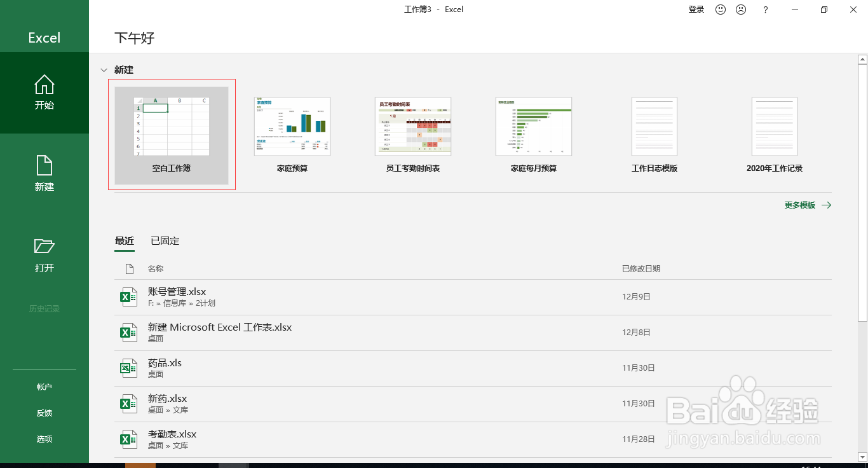Click the document icon in list header
This screenshot has width=868, height=468.
[130, 269]
